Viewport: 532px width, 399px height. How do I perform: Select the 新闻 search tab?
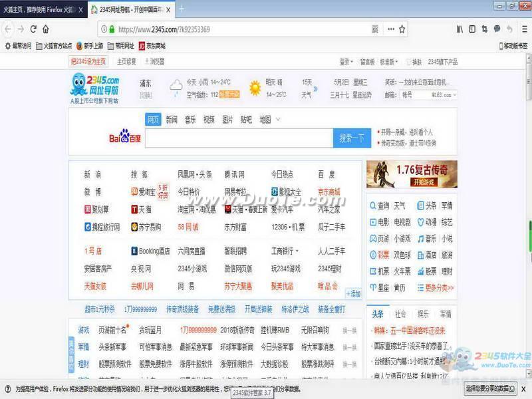point(172,120)
